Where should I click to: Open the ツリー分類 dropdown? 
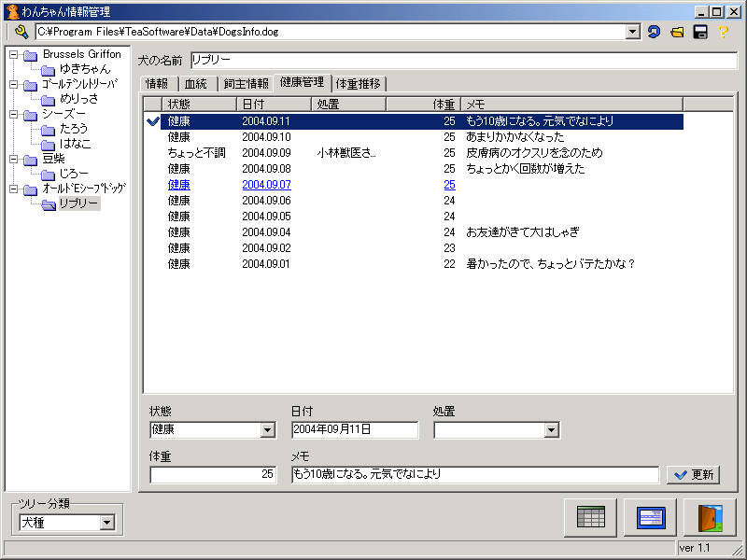coord(106,523)
